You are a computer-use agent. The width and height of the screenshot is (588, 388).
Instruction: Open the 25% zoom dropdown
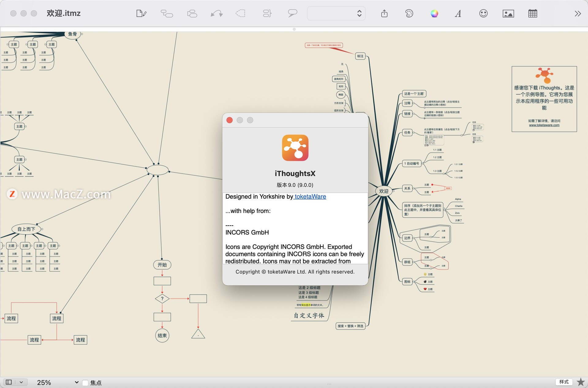point(57,382)
